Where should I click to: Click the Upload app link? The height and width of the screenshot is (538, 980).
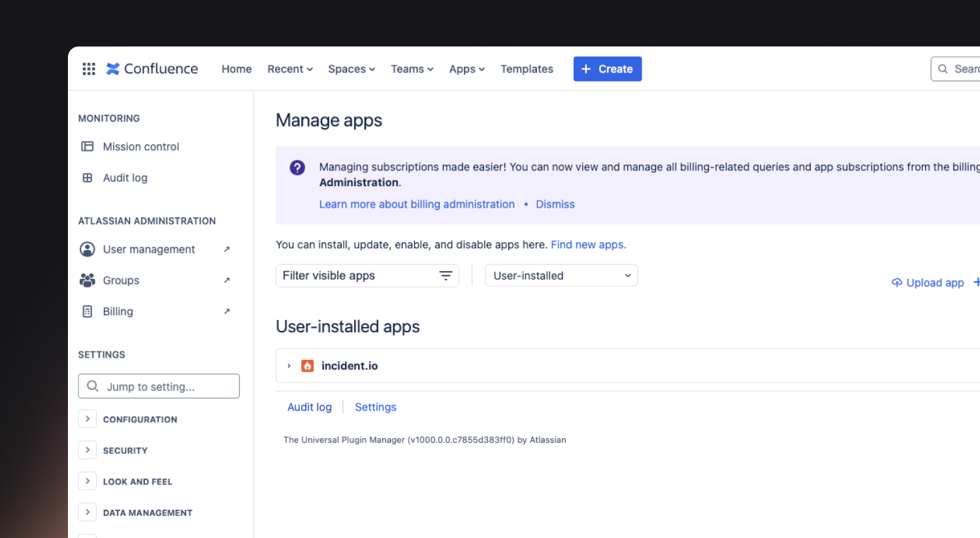pos(935,283)
